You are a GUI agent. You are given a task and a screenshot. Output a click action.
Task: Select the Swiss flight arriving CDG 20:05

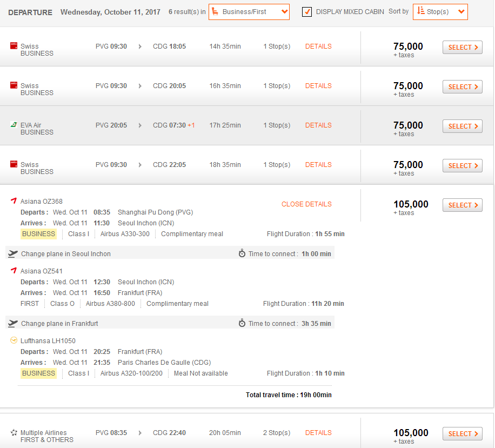pyautogui.click(x=463, y=87)
